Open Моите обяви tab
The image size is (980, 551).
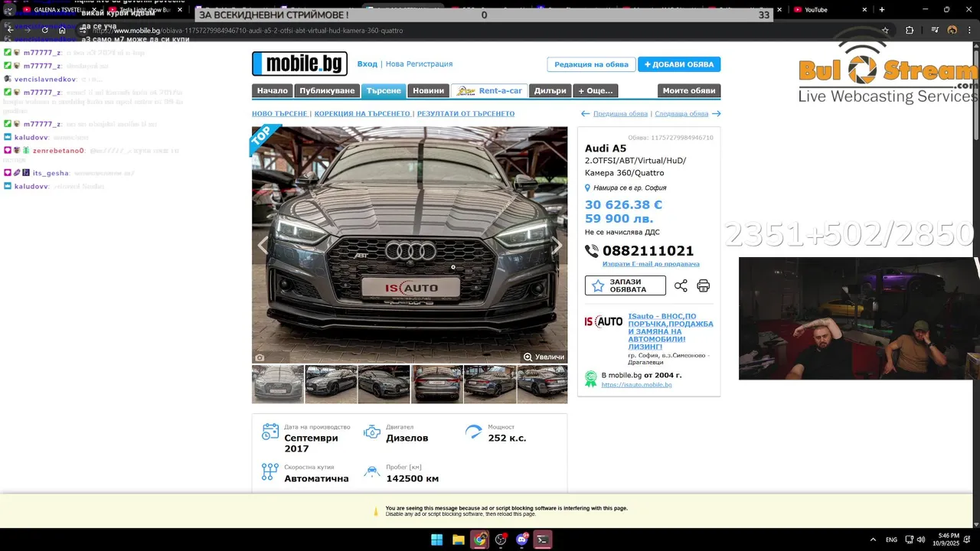coord(689,90)
